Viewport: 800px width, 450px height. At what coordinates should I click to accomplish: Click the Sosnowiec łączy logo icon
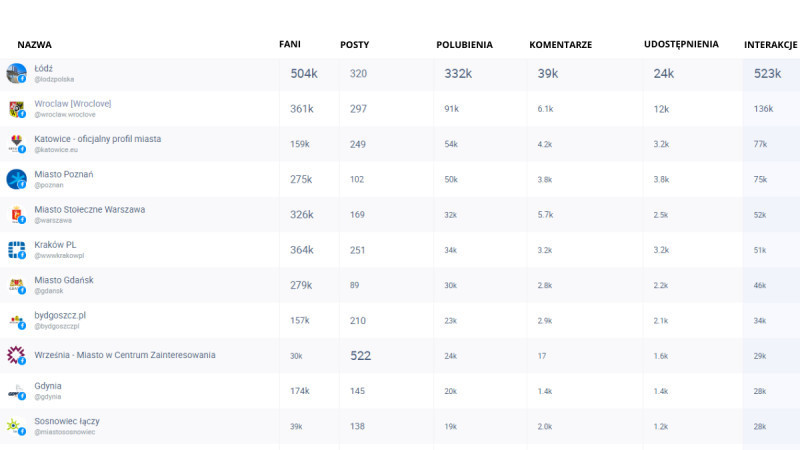click(16, 426)
